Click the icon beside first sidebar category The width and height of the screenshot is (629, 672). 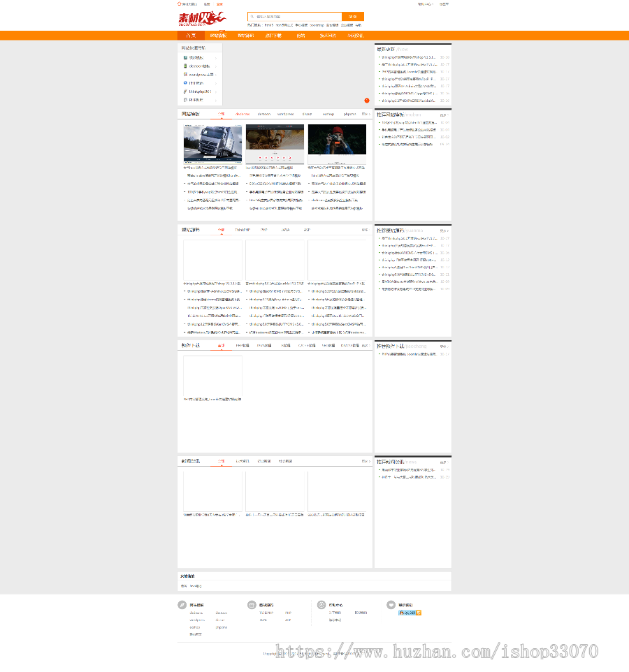point(185,57)
